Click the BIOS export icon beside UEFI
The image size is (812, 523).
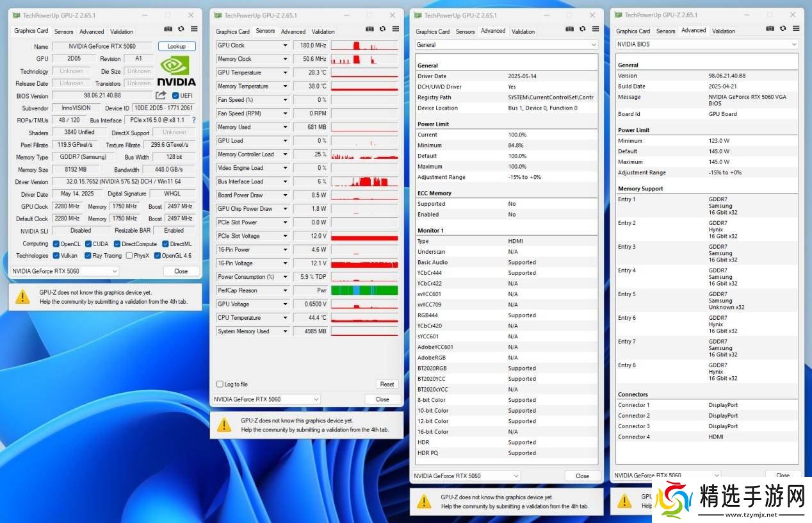tap(161, 95)
